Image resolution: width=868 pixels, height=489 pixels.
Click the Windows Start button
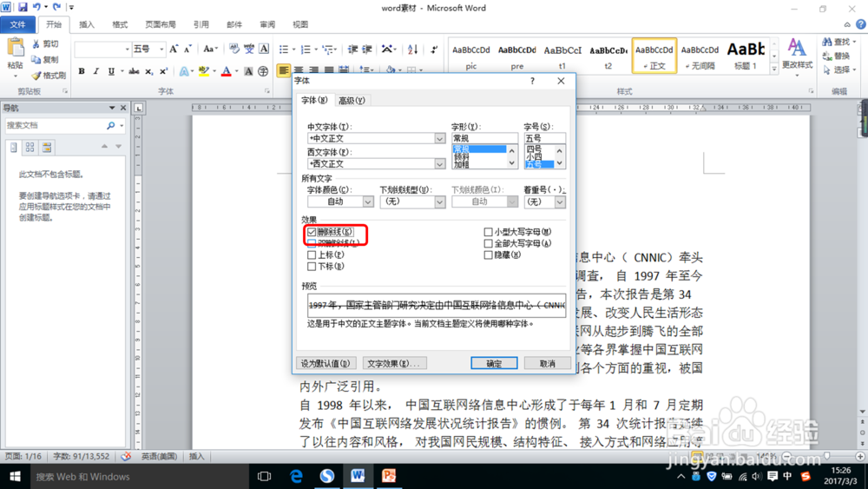pyautogui.click(x=16, y=476)
